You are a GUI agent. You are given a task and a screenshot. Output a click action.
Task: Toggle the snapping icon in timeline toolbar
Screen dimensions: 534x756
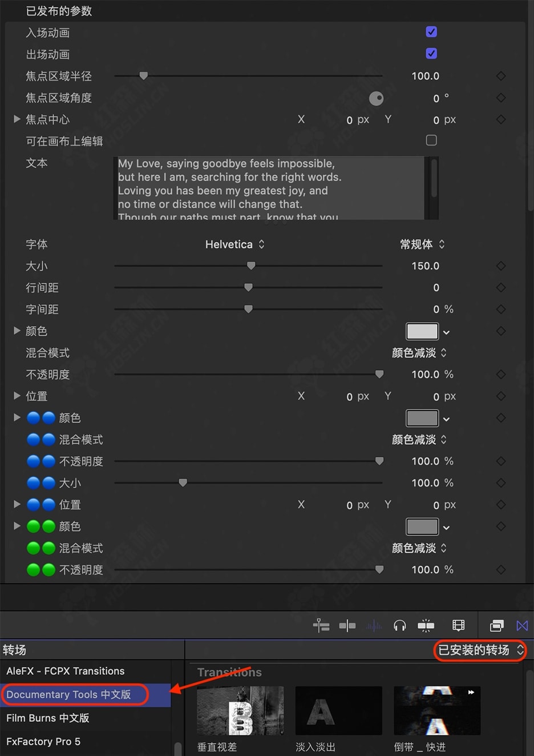click(x=426, y=626)
